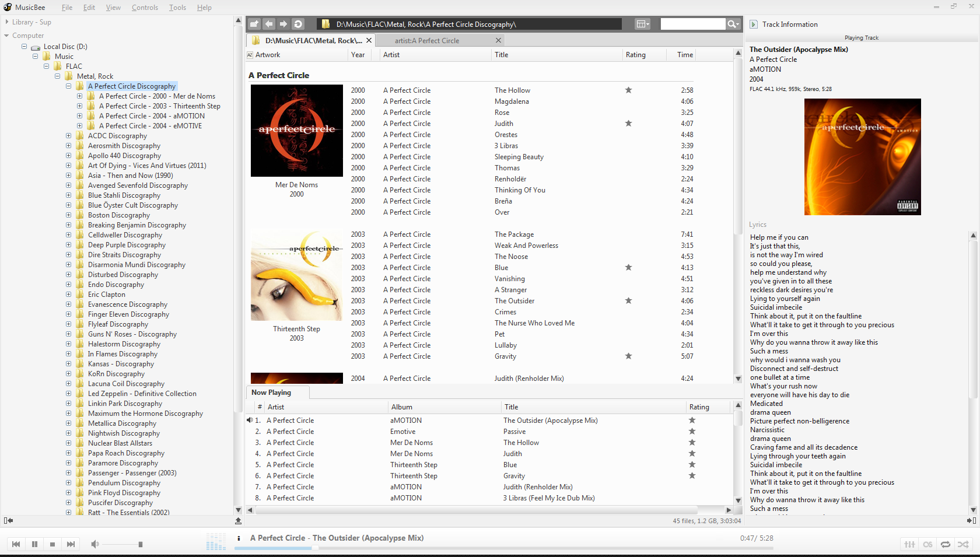The width and height of the screenshot is (980, 557).
Task: Open the File menu
Action: [x=67, y=8]
